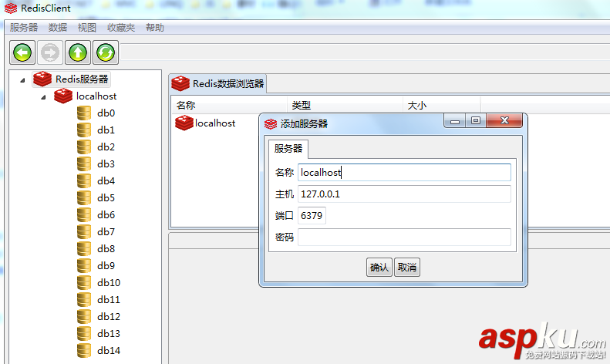Click the 添加服务器 dialog title icon
The image size is (610, 364).
click(271, 124)
